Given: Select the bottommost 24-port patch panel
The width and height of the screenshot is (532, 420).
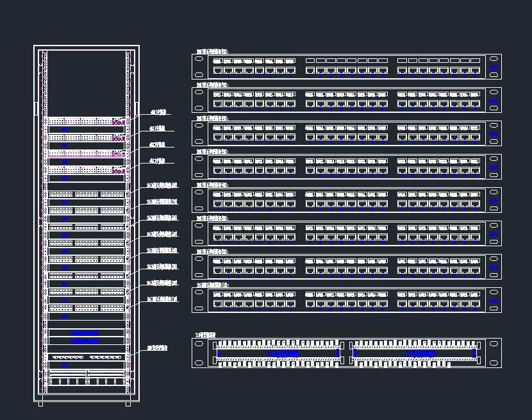Looking at the screenshot, I should click(346, 300).
